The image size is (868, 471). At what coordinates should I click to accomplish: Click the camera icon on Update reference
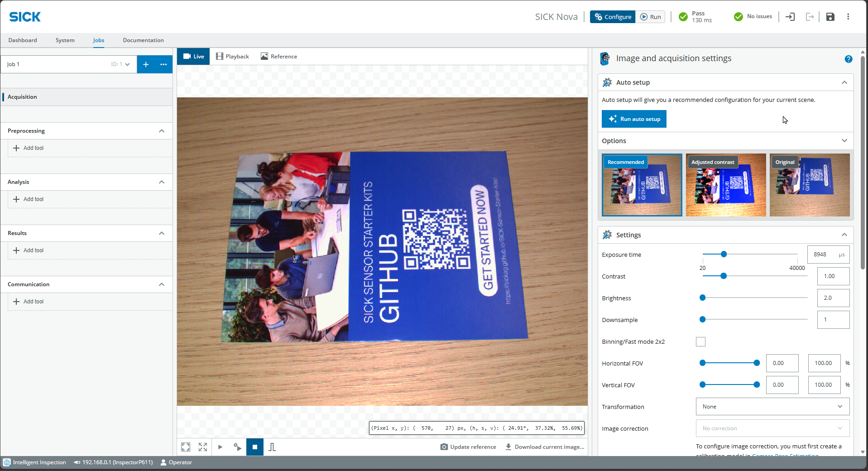444,447
